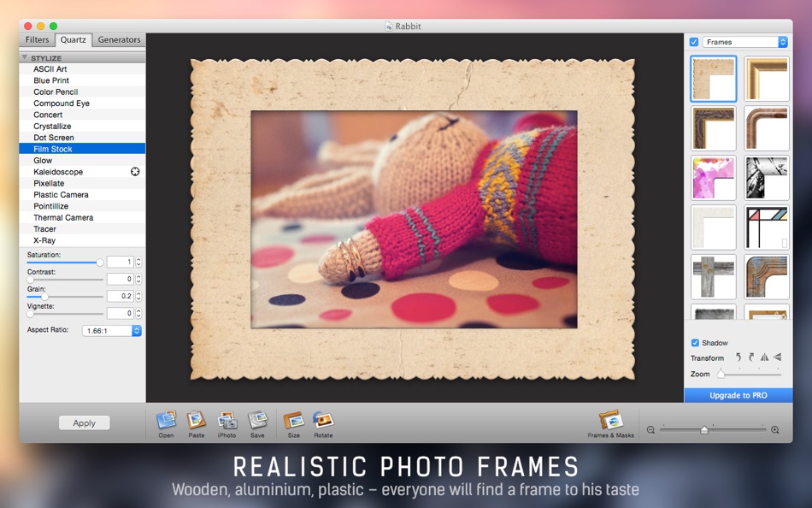Uncheck the Frames enable checkbox

(694, 42)
